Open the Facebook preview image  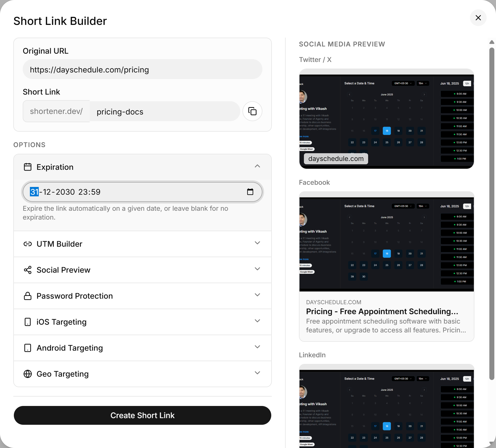pos(387,242)
